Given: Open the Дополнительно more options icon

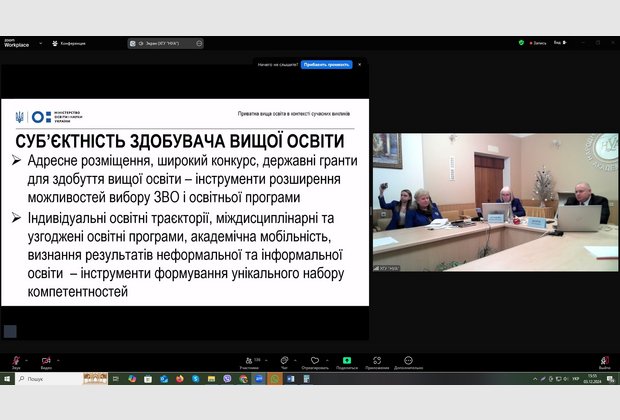Looking at the screenshot, I should pyautogui.click(x=408, y=360).
